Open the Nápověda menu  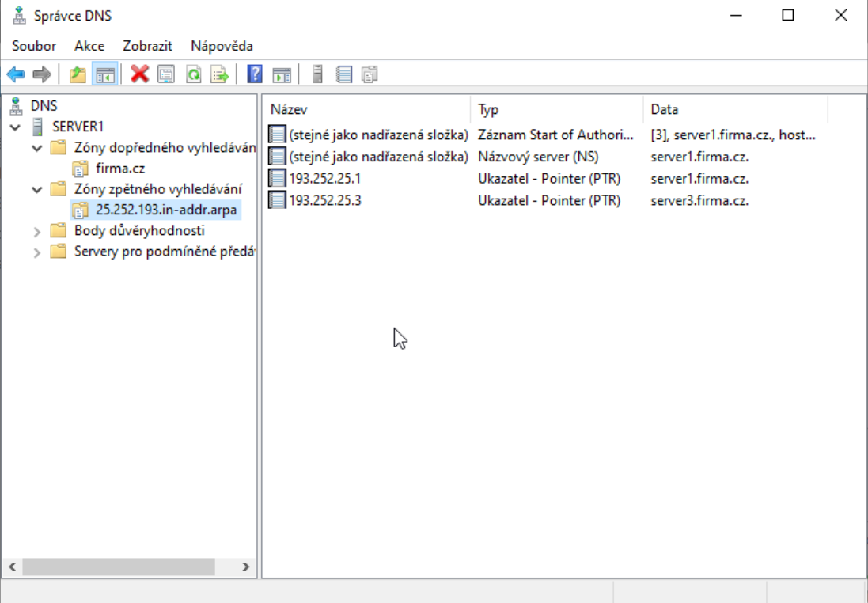222,46
